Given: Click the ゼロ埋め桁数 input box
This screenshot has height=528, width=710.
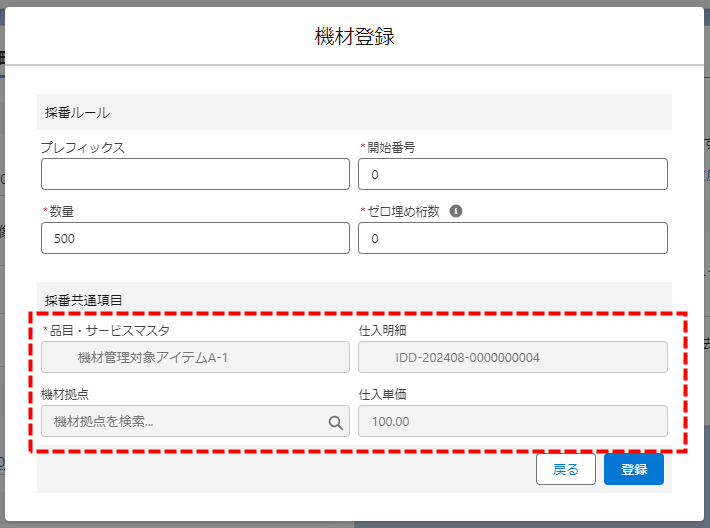Looking at the screenshot, I should tap(512, 238).
